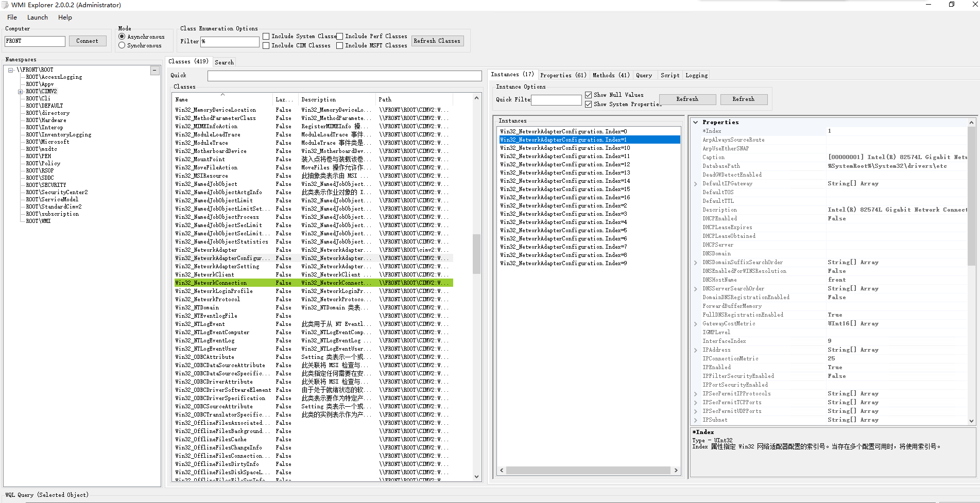This screenshot has height=503, width=980.
Task: Click the Refresh Classes button
Action: 437,41
